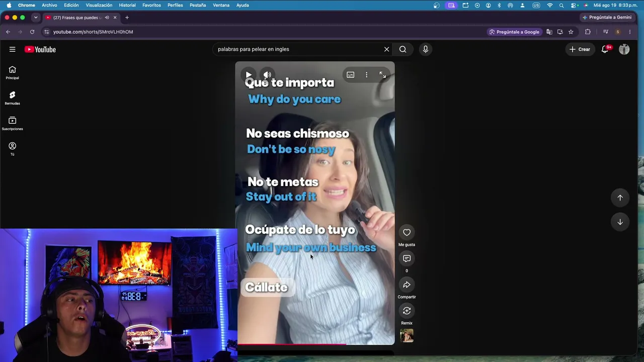Mute the short's volume
Screen dimensions: 644x362
click(267, 75)
